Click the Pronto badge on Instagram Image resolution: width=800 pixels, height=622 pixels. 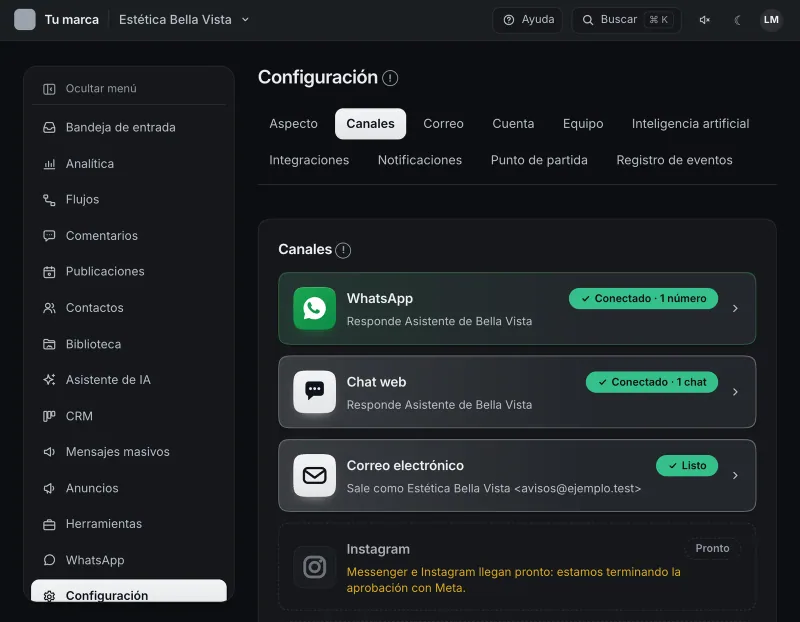pos(712,549)
